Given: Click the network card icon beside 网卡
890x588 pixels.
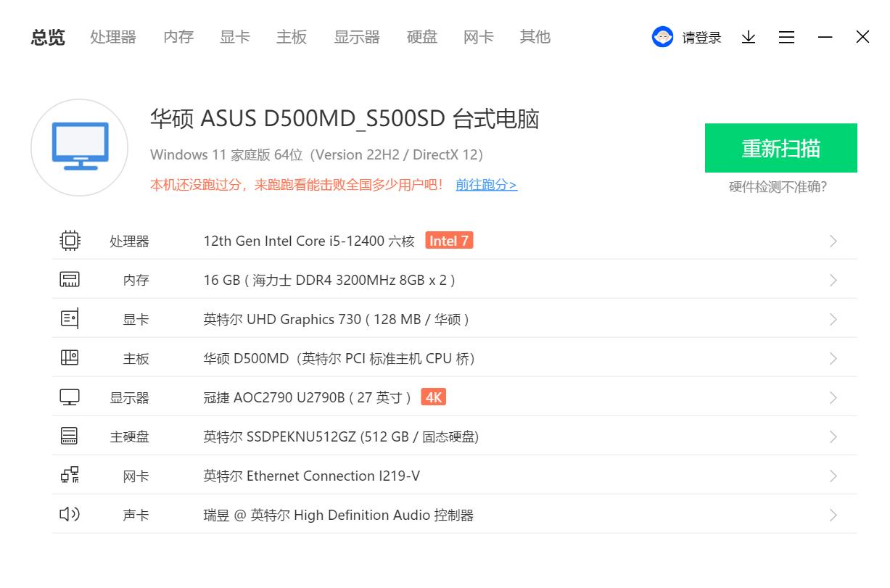Looking at the screenshot, I should [x=69, y=475].
